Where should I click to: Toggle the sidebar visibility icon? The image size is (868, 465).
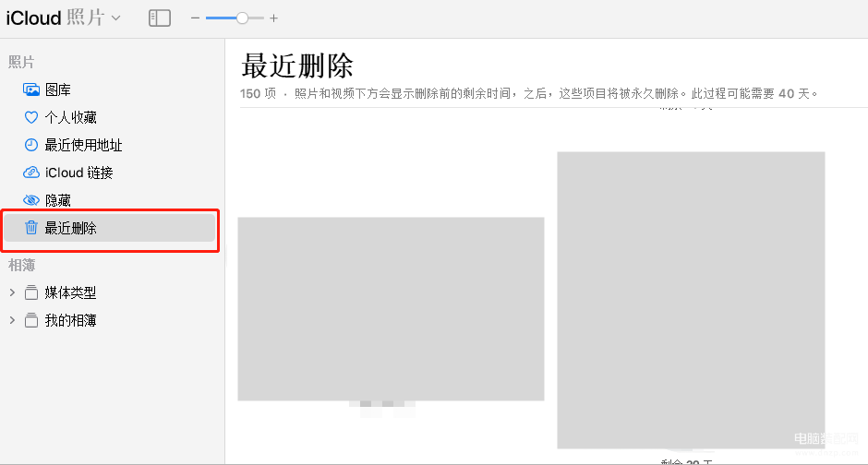click(x=160, y=18)
